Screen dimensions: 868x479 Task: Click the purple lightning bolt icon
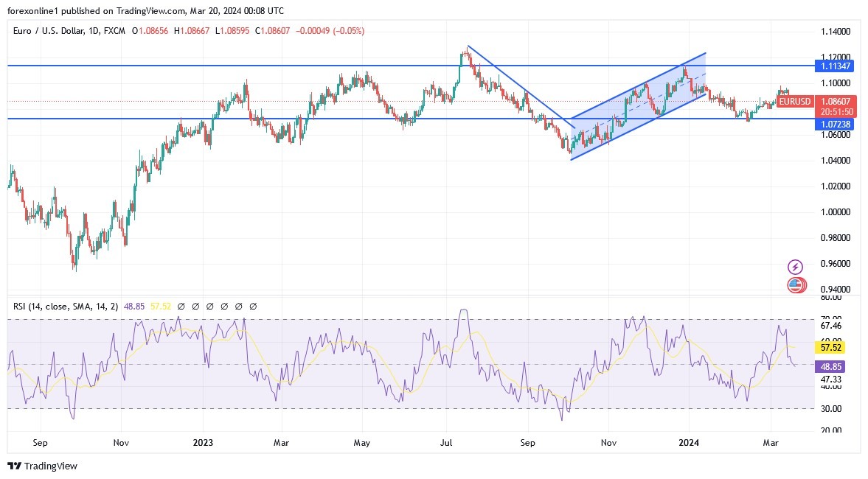(795, 267)
